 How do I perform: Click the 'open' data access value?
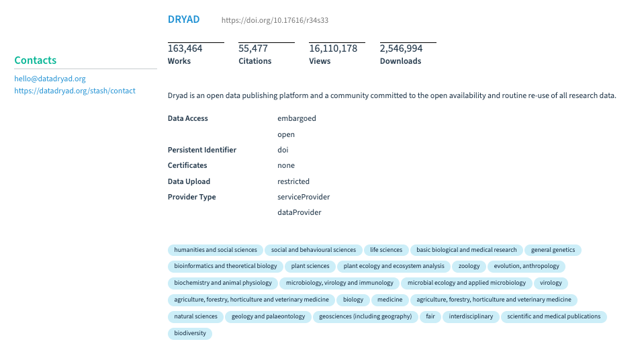click(286, 134)
